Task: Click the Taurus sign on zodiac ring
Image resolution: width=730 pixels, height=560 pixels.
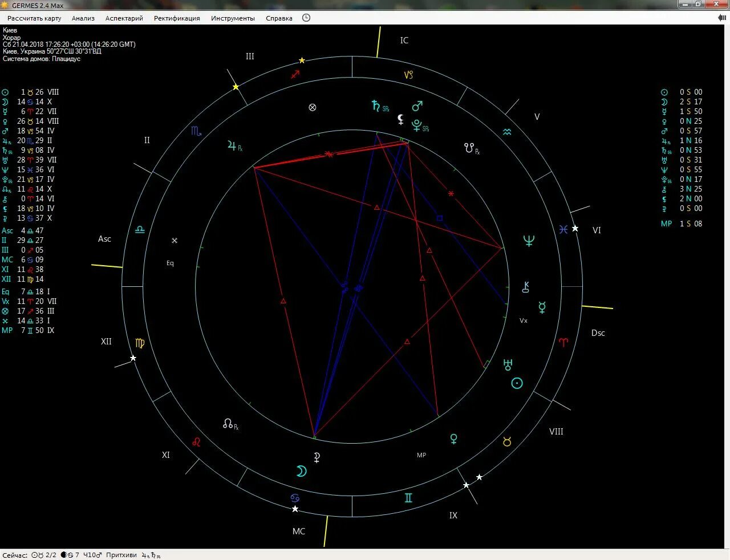Action: point(507,441)
